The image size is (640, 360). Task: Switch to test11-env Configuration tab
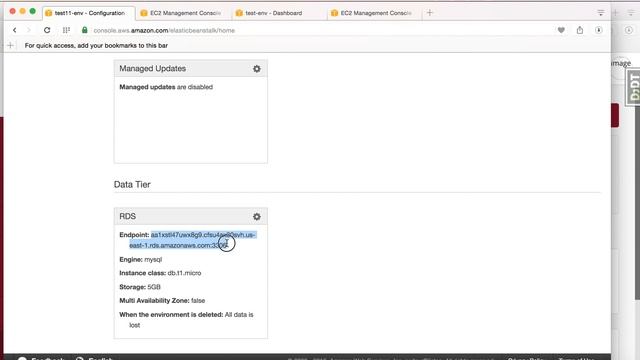[x=89, y=13]
